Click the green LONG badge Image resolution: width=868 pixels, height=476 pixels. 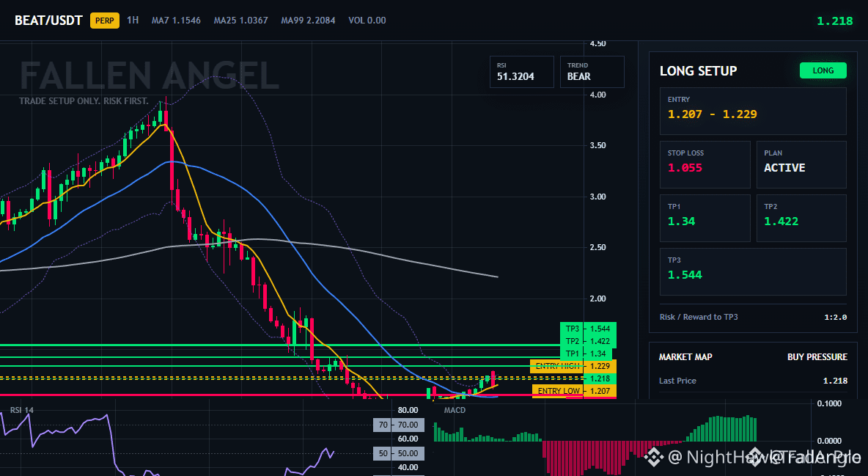(823, 70)
